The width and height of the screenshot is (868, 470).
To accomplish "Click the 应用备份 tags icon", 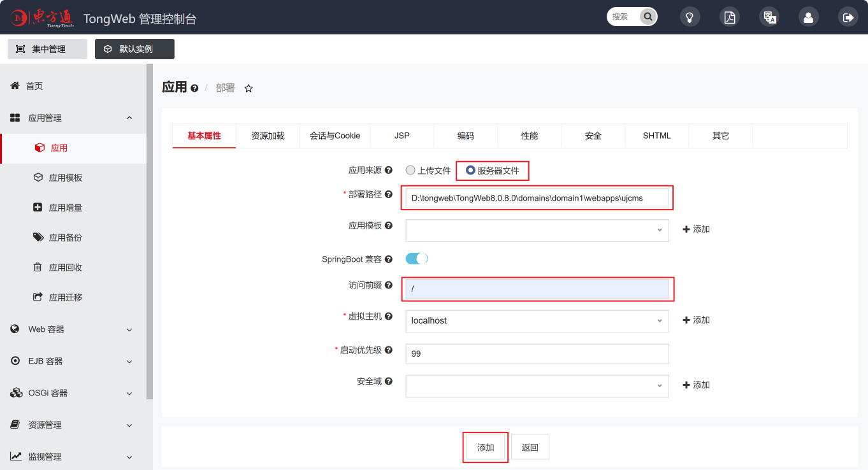I will coord(38,237).
